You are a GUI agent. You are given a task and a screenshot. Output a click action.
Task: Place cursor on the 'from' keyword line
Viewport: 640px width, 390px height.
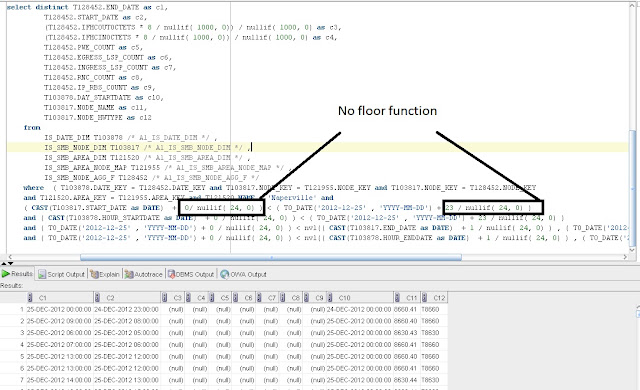[x=32, y=127]
